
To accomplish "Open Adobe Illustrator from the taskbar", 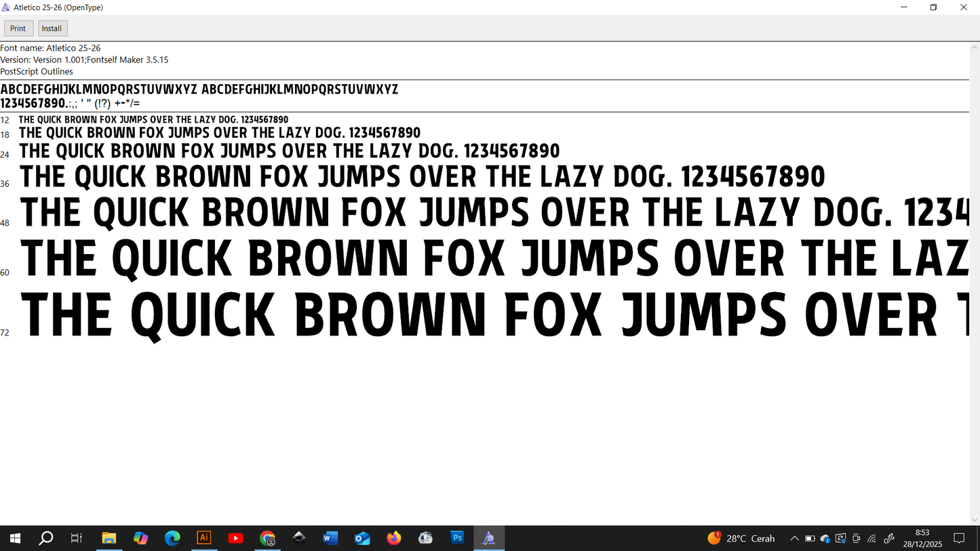I will 204,538.
